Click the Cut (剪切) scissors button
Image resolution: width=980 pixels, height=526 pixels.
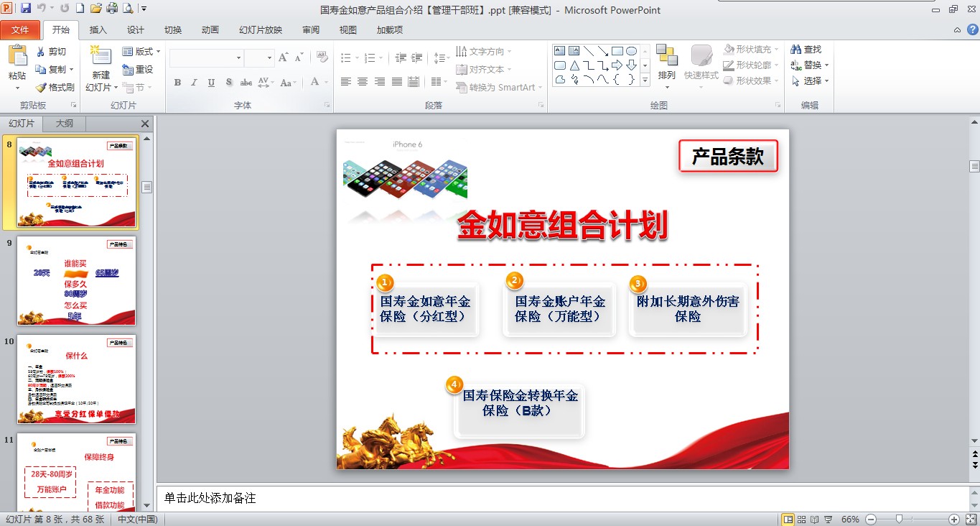tap(51, 52)
